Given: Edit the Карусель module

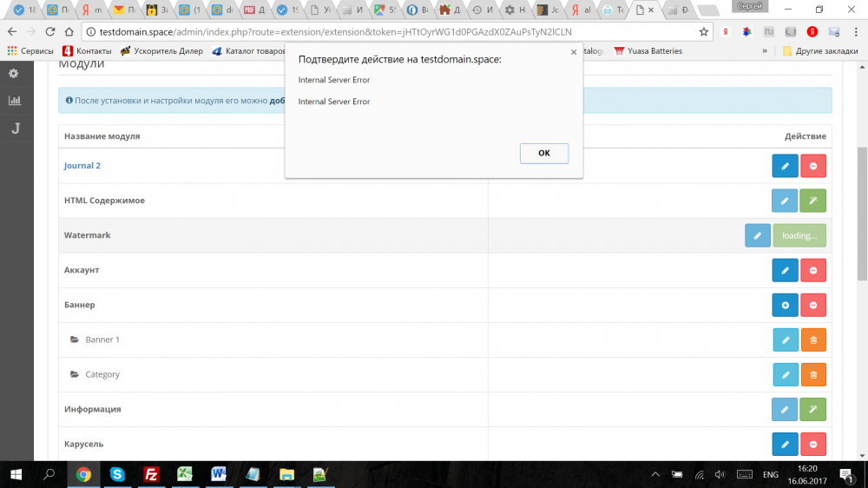Looking at the screenshot, I should [x=785, y=445].
